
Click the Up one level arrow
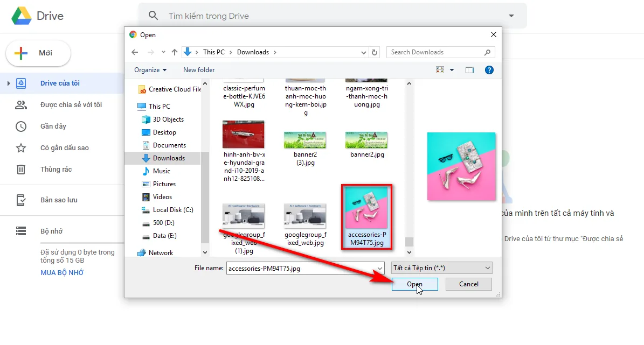[x=175, y=52]
